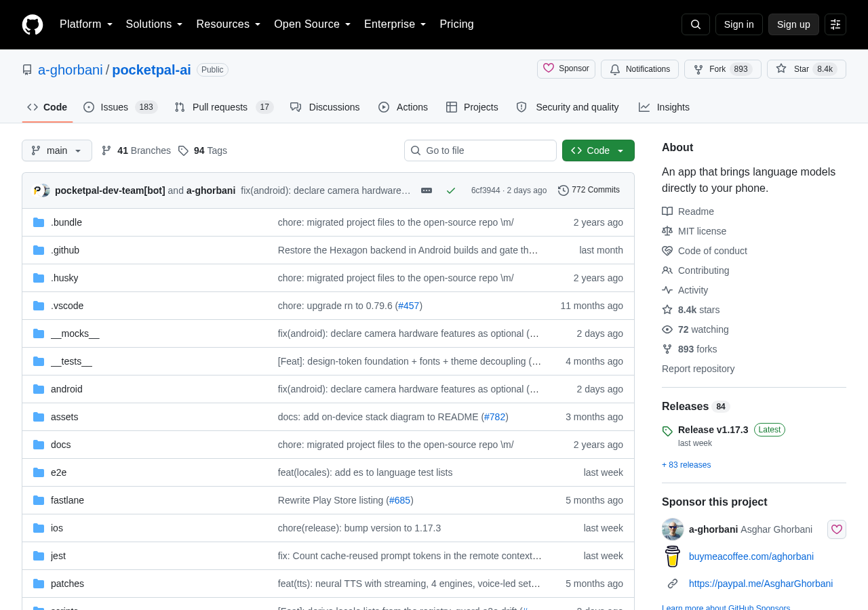Open the green Code dropdown button

(x=598, y=150)
